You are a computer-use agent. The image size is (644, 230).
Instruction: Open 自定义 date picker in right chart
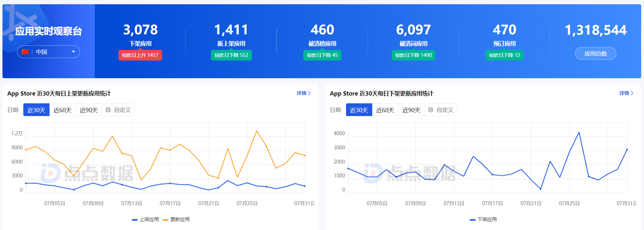[444, 110]
